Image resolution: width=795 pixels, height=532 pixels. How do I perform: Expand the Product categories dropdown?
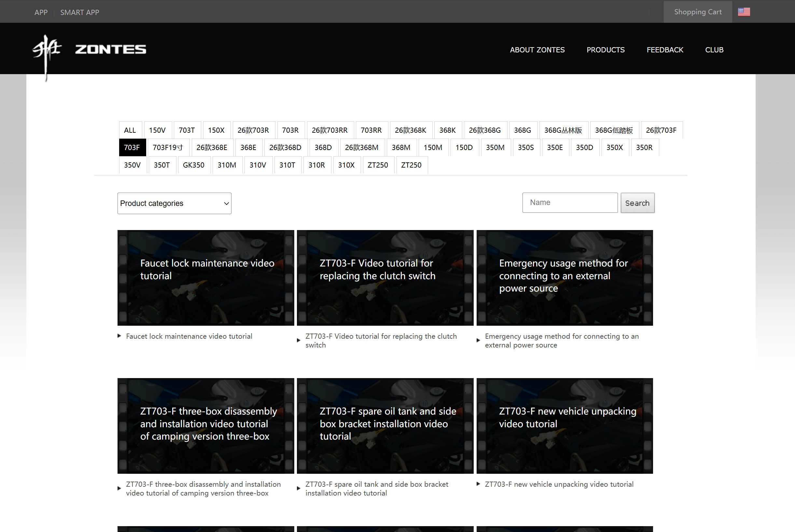174,203
